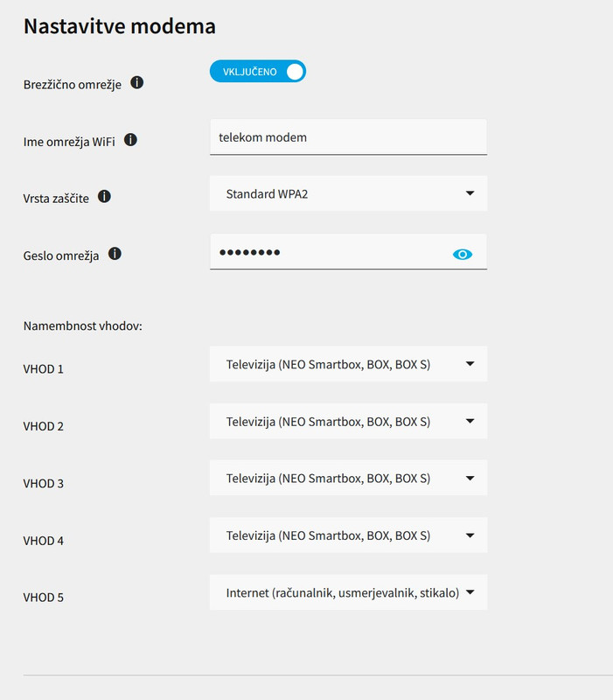Open info icon next to Brezžično omrežje

pos(137,82)
